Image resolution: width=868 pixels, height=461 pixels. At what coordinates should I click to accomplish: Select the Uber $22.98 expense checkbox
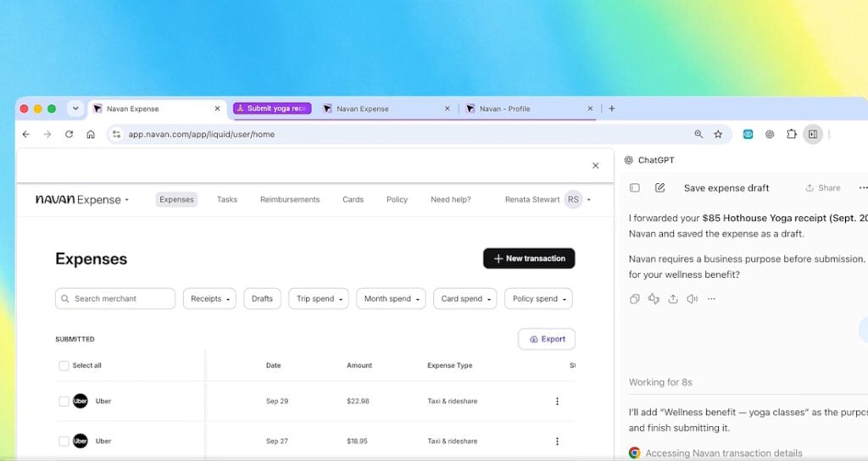point(64,401)
